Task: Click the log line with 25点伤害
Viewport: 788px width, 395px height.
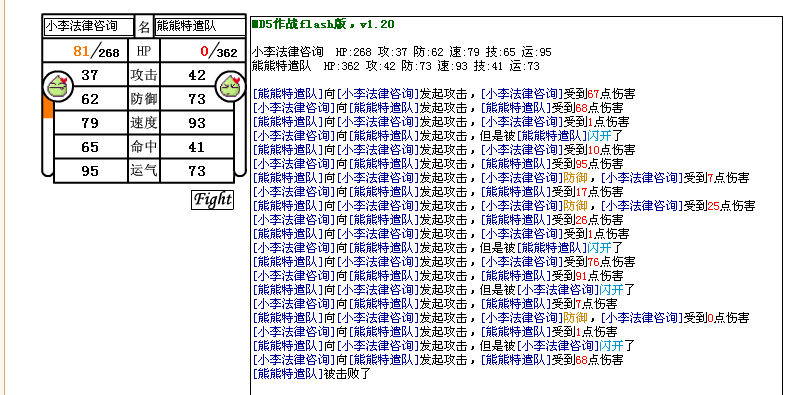Action: tap(504, 206)
